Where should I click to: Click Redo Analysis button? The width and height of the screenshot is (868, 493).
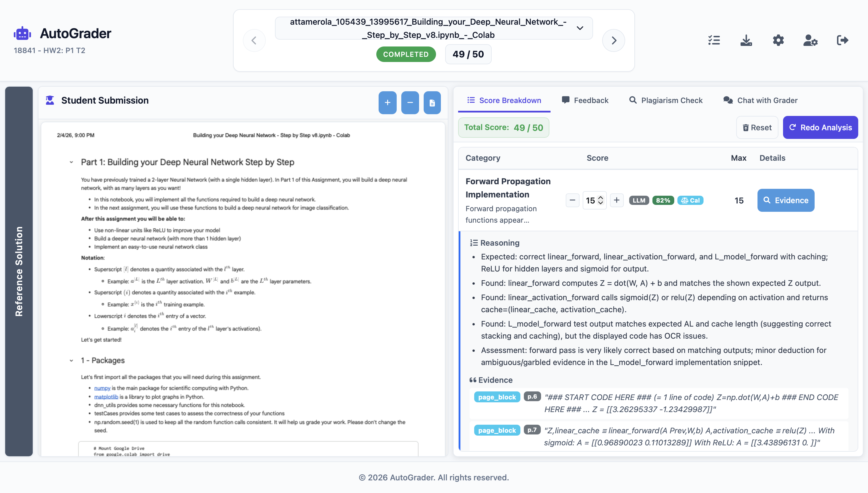tap(820, 127)
